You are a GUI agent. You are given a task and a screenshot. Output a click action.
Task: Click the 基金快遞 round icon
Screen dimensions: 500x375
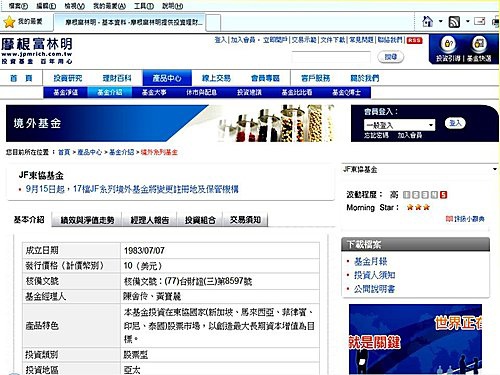[x=479, y=44]
